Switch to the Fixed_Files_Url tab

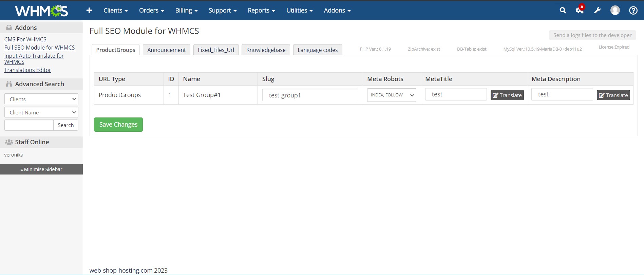216,50
